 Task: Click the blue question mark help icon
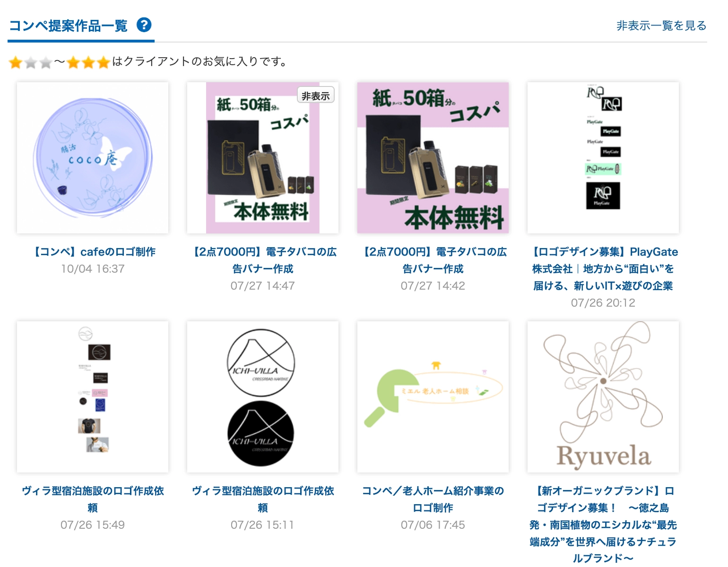pyautogui.click(x=144, y=25)
